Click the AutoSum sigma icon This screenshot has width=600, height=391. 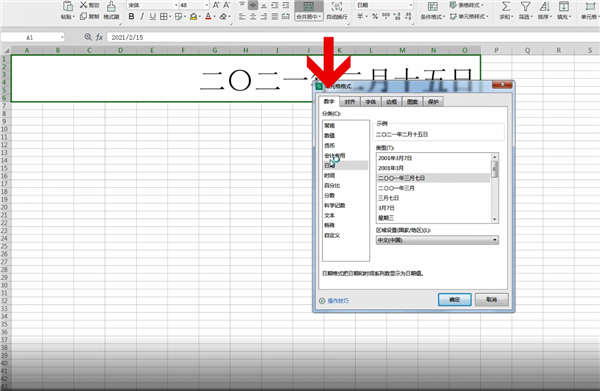pos(506,7)
